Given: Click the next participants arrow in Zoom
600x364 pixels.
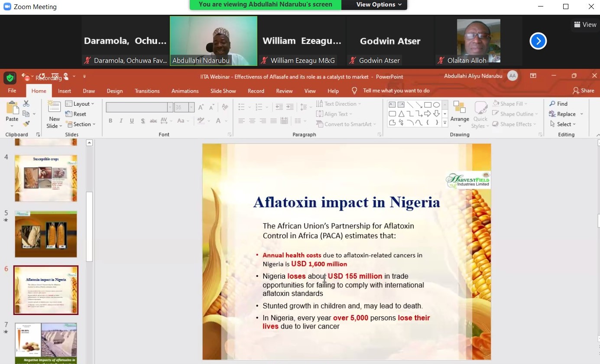Looking at the screenshot, I should (538, 41).
